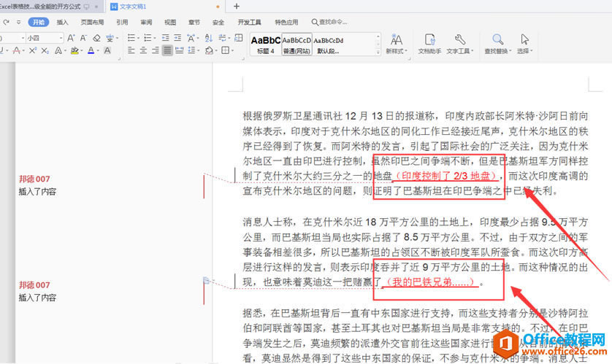Click the sort A-Z icon
Viewport: 612px width, 364px height.
point(208,38)
